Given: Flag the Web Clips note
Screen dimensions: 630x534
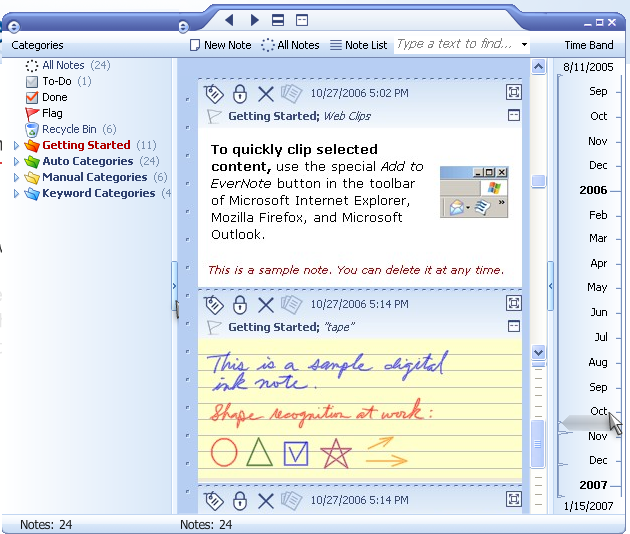Looking at the screenshot, I should 213,117.
